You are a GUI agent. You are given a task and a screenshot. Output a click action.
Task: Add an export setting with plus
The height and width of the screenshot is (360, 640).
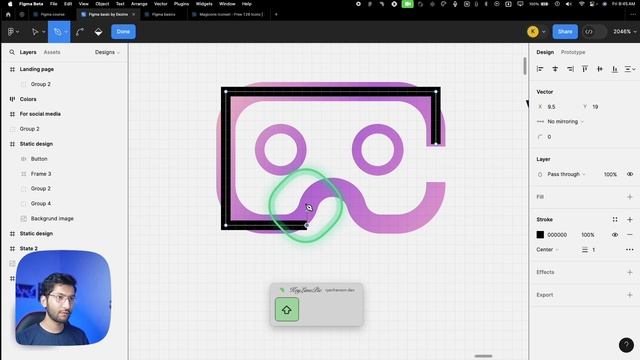(630, 295)
